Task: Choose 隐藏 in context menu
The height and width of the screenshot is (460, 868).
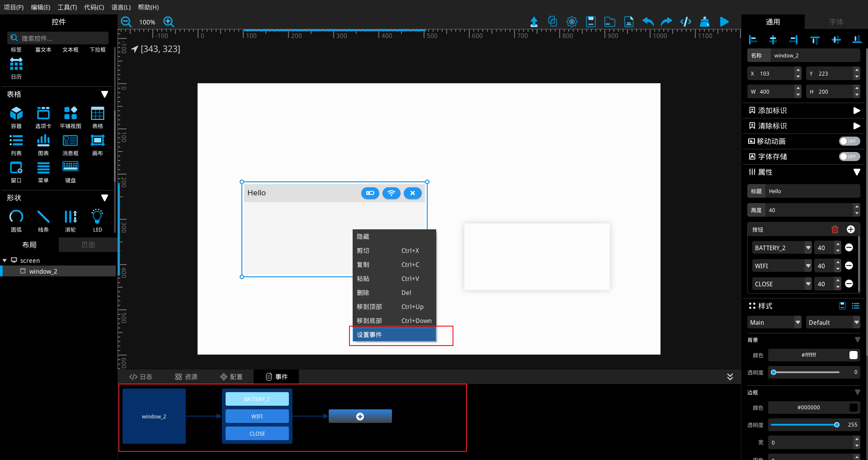Action: tap(394, 237)
